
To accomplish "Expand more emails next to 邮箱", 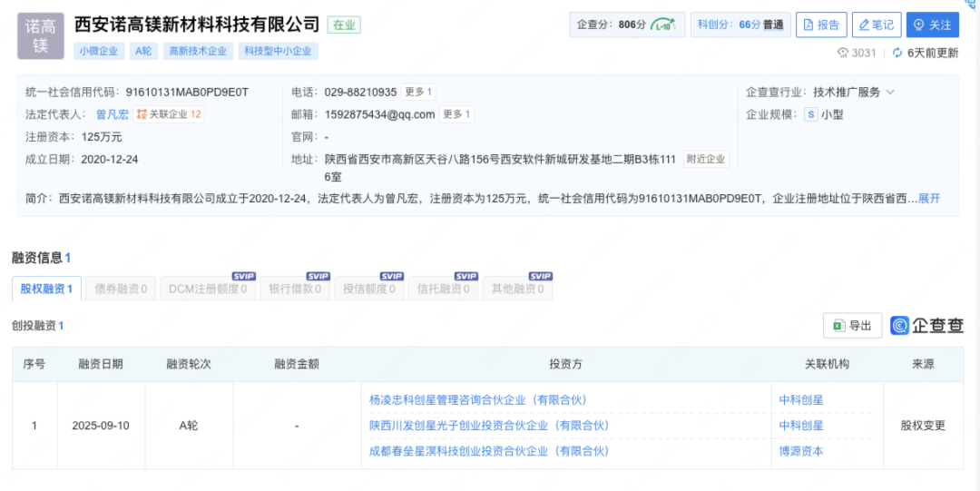I will coord(456,114).
